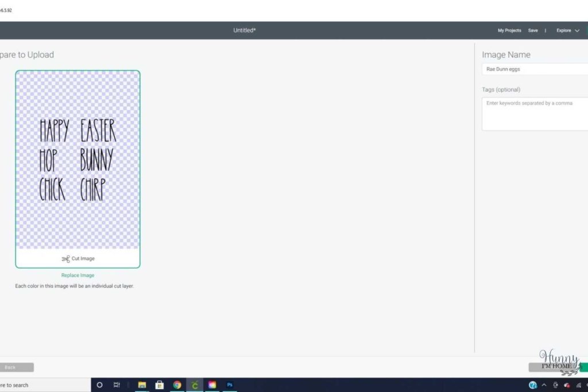Click the Back button

pos(17,367)
